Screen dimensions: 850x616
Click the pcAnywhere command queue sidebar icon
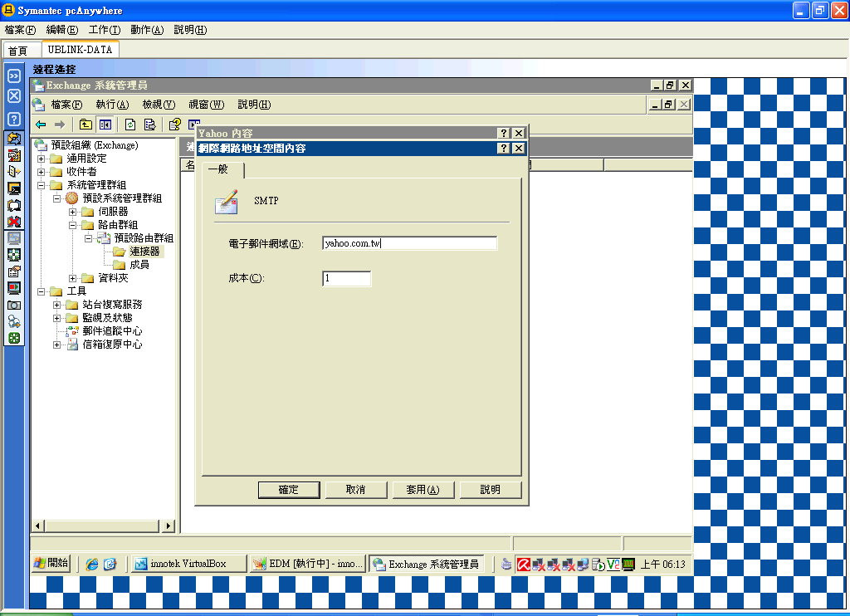[14, 155]
